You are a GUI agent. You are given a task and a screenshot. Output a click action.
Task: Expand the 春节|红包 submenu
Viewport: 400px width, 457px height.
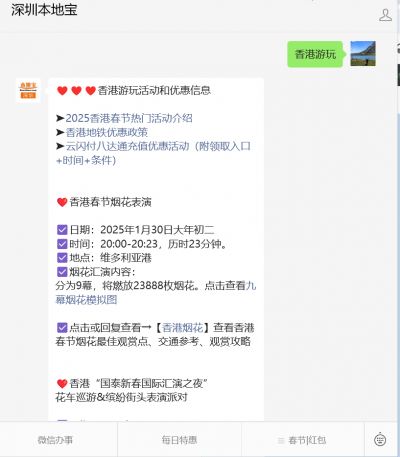pyautogui.click(x=302, y=440)
